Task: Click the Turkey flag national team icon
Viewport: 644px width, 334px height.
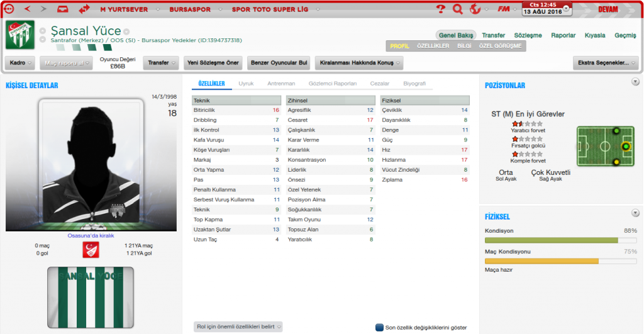Action: (91, 249)
